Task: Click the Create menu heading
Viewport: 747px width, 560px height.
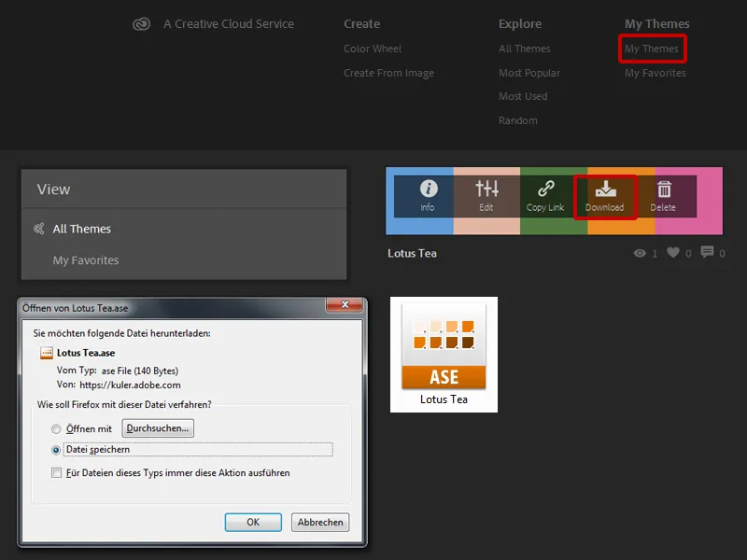Action: pyautogui.click(x=361, y=24)
